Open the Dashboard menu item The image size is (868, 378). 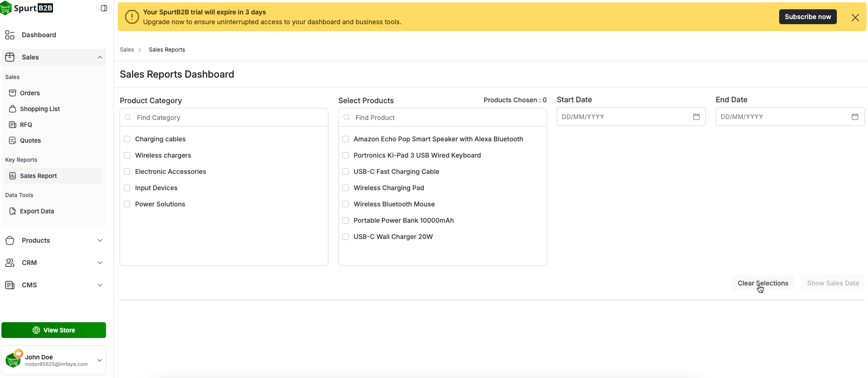[x=54, y=35]
